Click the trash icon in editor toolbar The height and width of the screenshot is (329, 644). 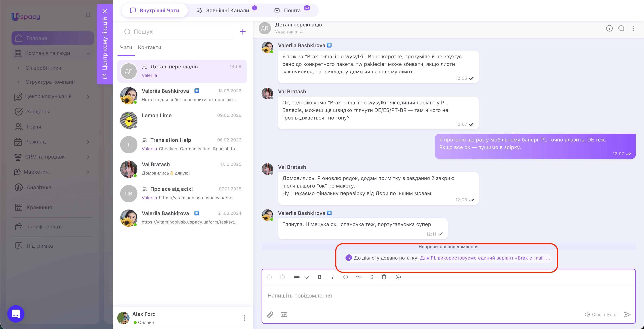[384, 277]
